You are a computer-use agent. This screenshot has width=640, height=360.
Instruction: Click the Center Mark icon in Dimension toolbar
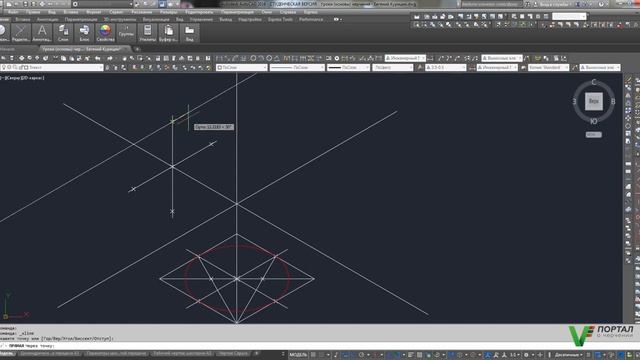pos(337,58)
